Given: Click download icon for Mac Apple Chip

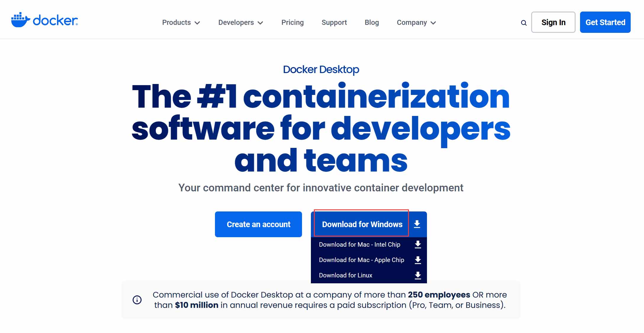Looking at the screenshot, I should coord(418,260).
